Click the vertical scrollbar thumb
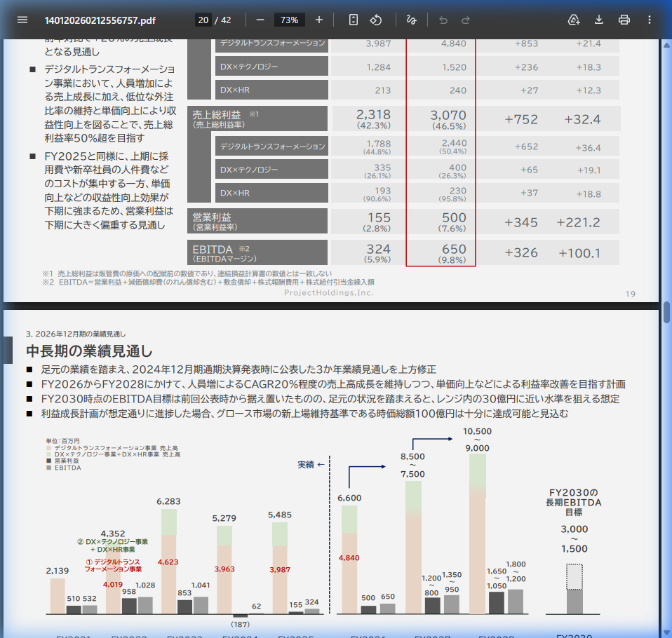 pyautogui.click(x=667, y=311)
